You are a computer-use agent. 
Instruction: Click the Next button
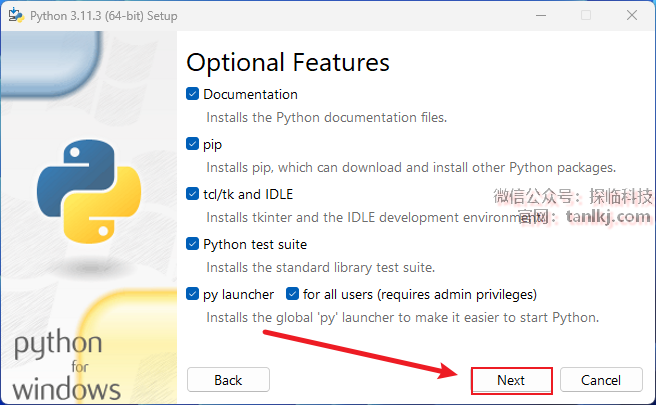coord(511,380)
